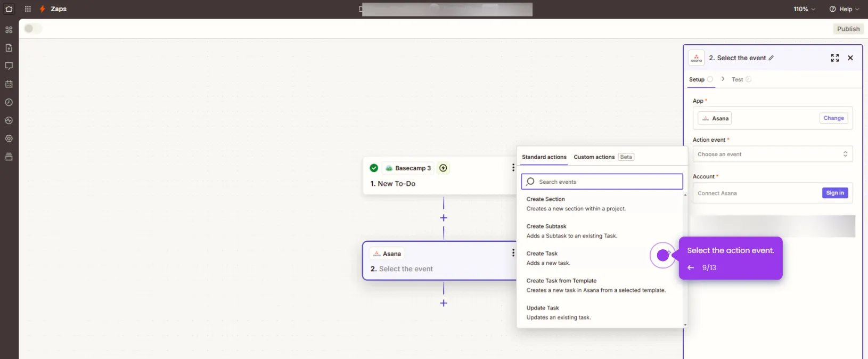Click the Asana app badge on step 2

(387, 254)
